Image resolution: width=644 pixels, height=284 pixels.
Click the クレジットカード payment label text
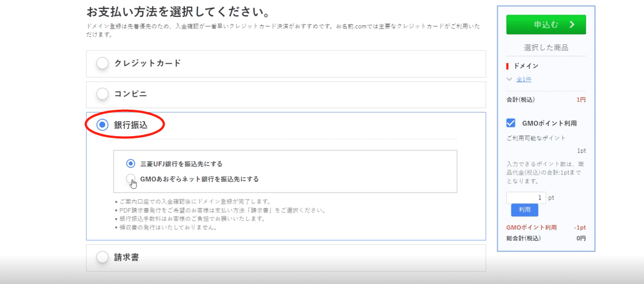click(147, 64)
